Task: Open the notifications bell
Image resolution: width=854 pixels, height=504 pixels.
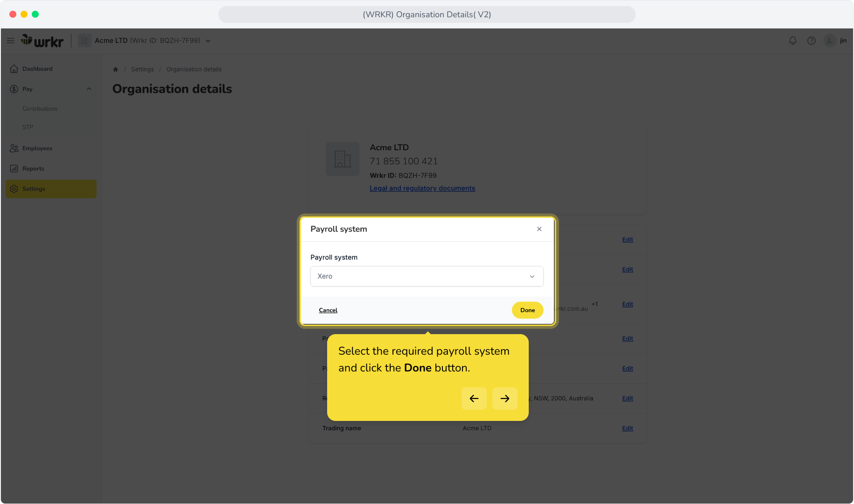Action: coord(792,41)
